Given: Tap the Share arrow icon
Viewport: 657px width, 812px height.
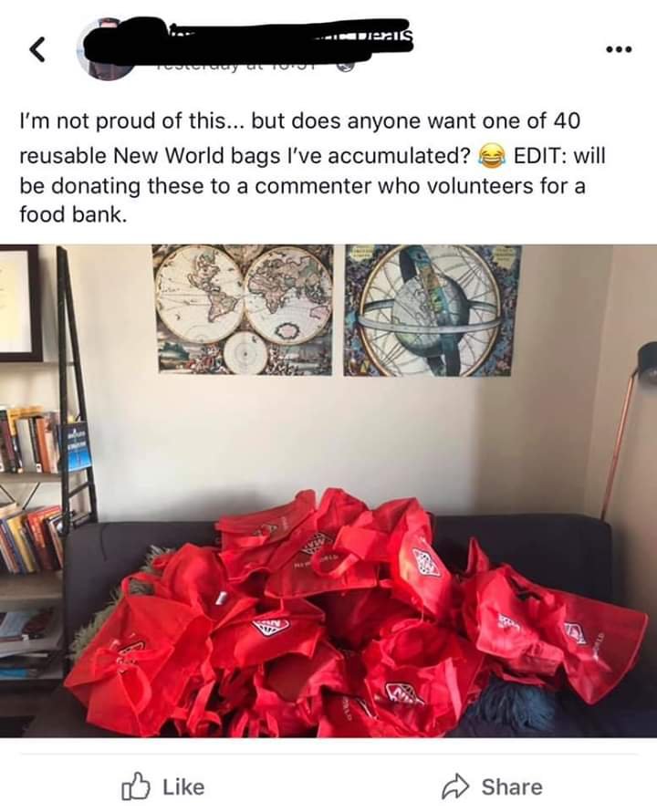Looking at the screenshot, I should (455, 786).
